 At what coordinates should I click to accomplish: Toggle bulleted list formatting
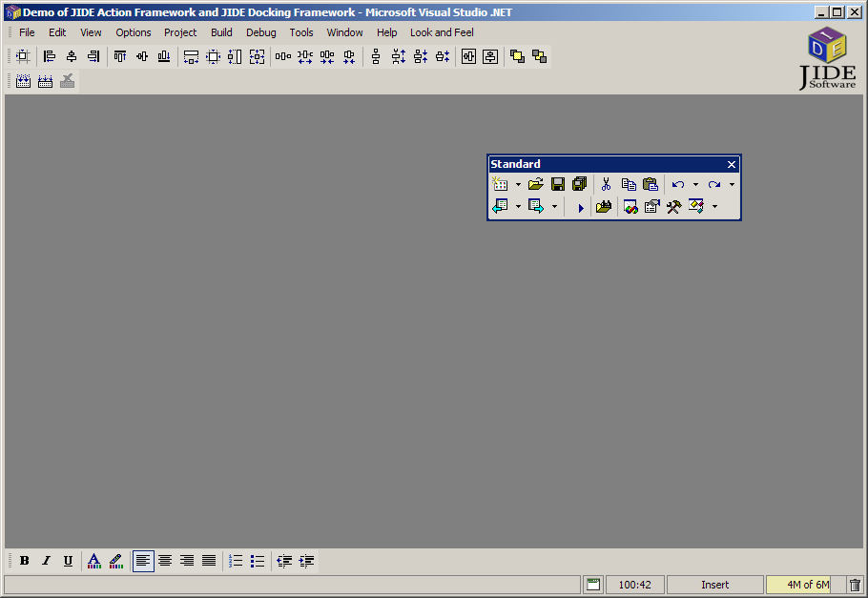click(258, 561)
